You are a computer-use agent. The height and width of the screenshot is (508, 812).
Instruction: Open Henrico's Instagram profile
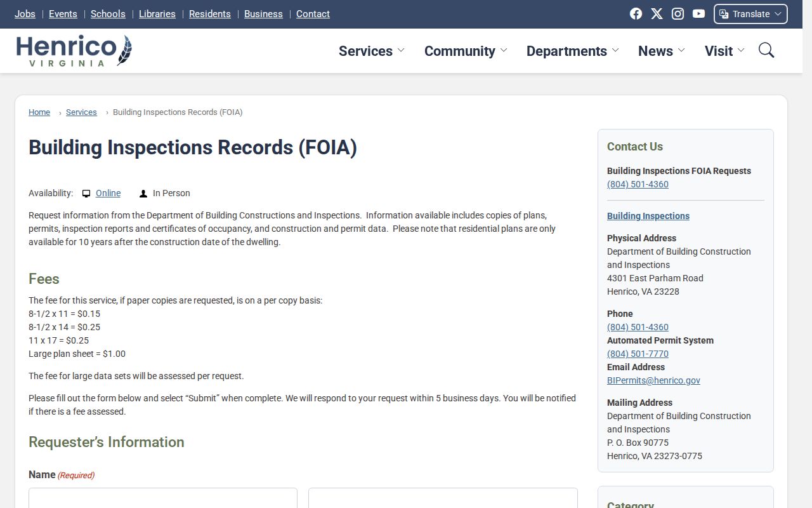[x=678, y=14]
